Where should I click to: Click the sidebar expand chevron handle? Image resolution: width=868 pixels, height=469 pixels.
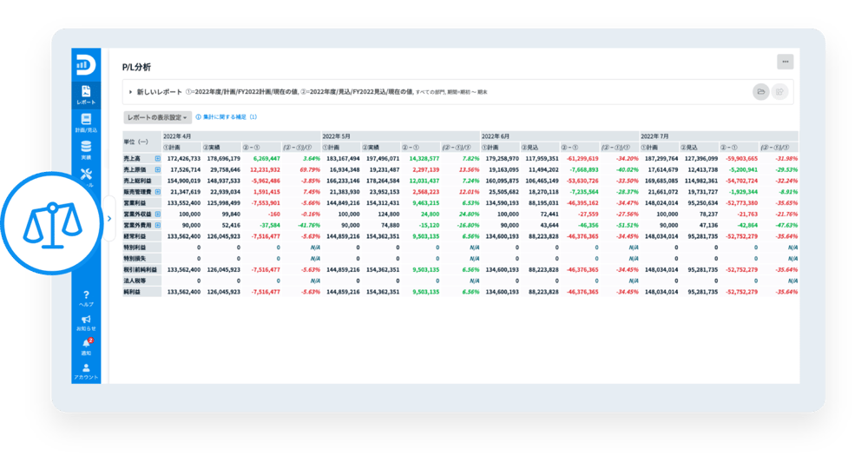[109, 219]
